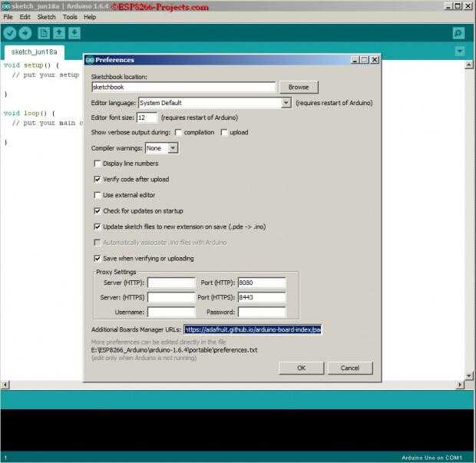This screenshot has width=476, height=463.
Task: Minimize the Preferences dialog
Action: pyautogui.click(x=355, y=60)
